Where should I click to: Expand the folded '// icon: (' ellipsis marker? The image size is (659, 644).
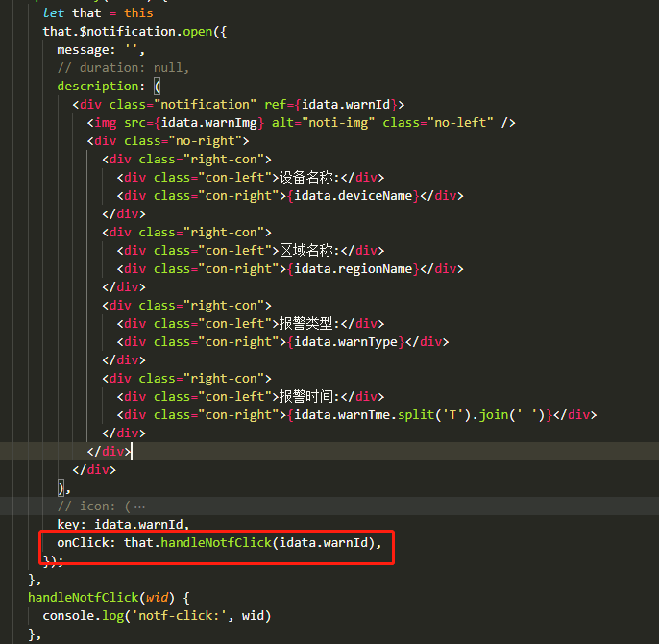139,507
